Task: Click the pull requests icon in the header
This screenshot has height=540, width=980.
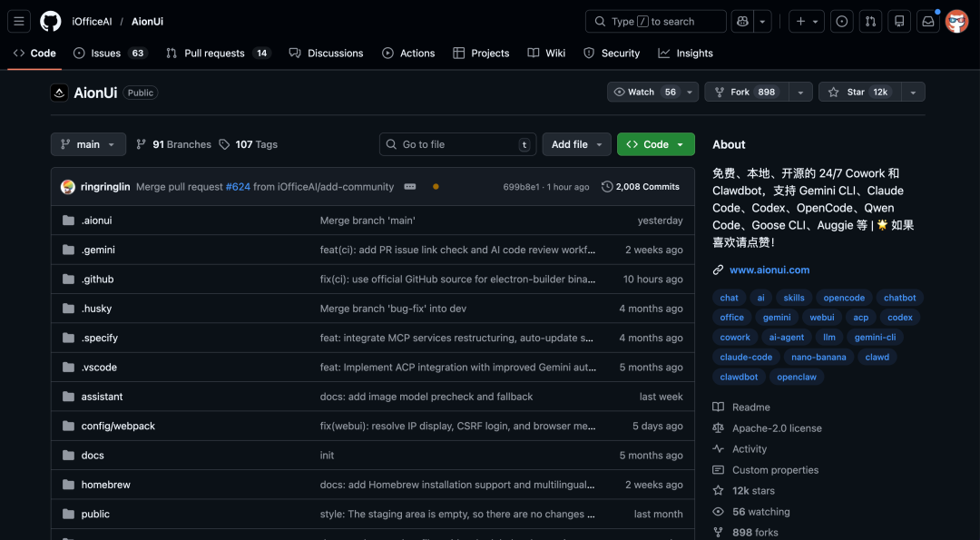Action: (x=870, y=21)
